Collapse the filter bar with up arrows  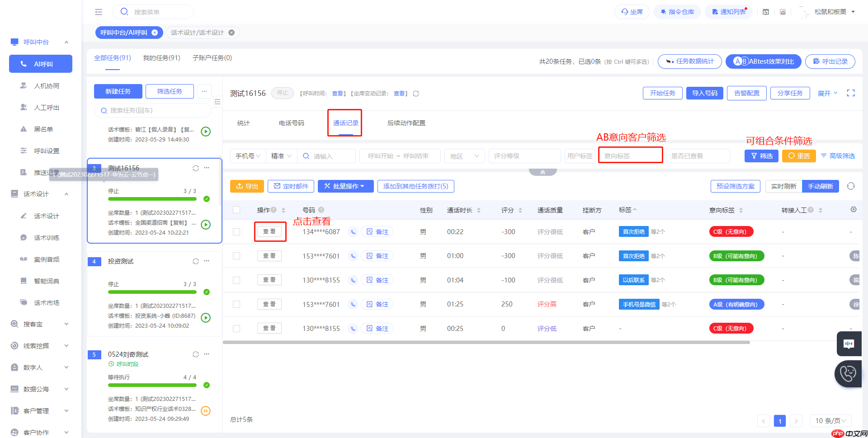click(542, 172)
